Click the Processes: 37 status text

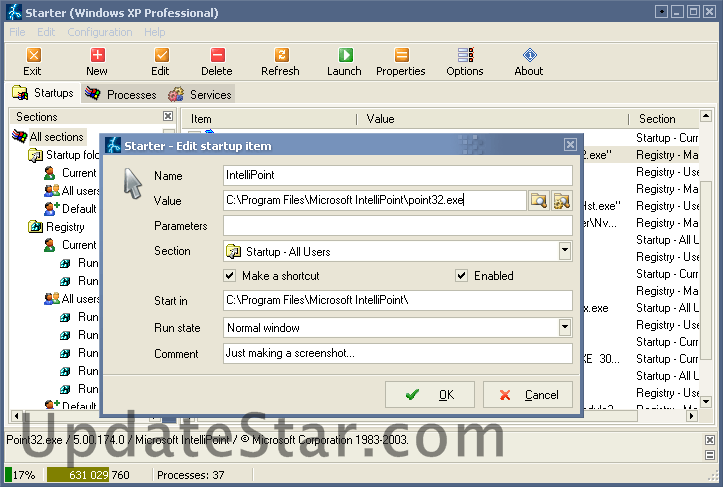tap(190, 475)
